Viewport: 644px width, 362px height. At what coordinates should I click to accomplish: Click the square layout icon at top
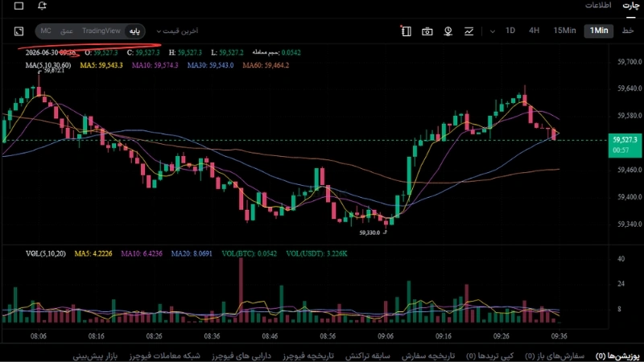tap(19, 6)
